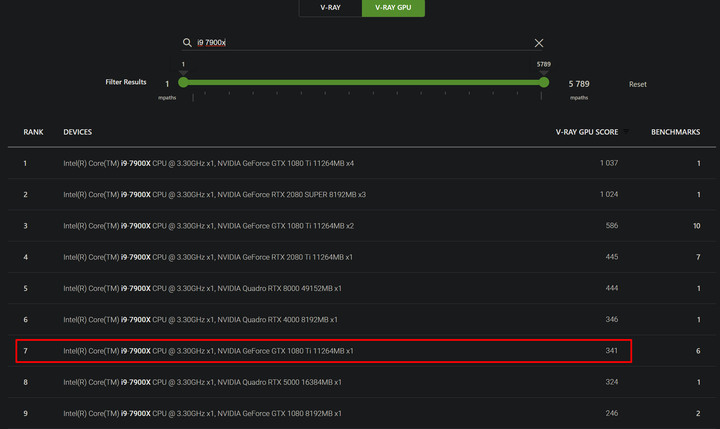Open the GTX 1080 Ti 11264MB x1 row
Viewport: 720px width, 429px height.
click(x=362, y=350)
